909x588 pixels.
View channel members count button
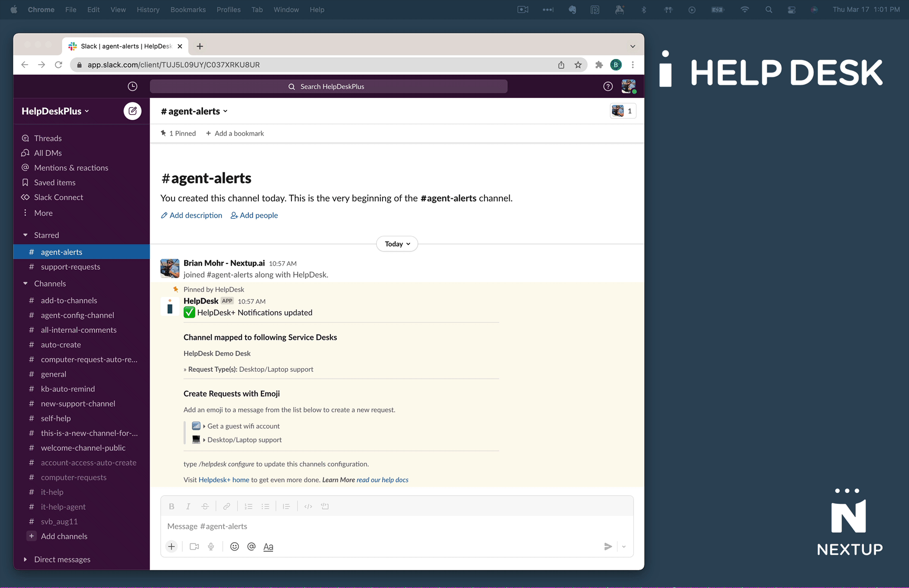623,111
